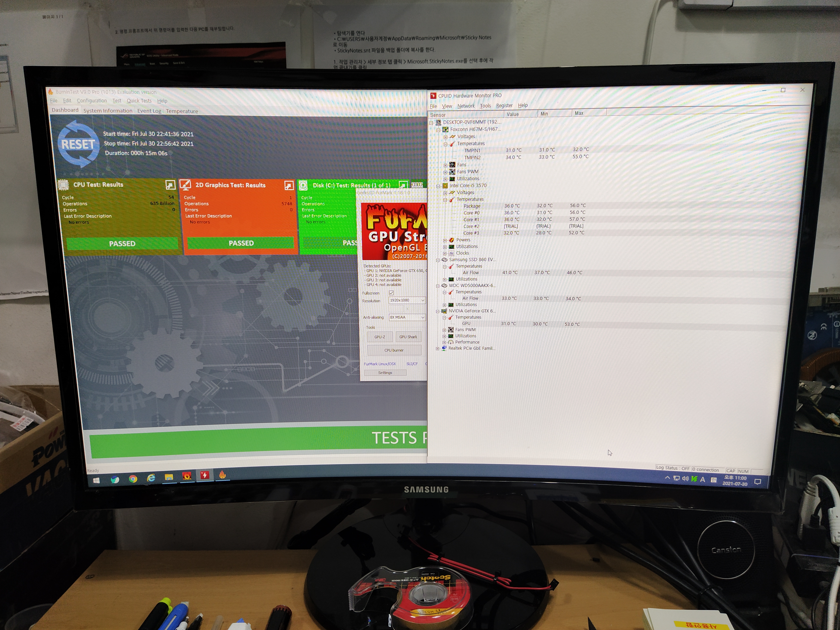Viewport: 840px width, 630px height.
Task: Open the FurMark Linux/OSX link
Action: pyautogui.click(x=380, y=364)
